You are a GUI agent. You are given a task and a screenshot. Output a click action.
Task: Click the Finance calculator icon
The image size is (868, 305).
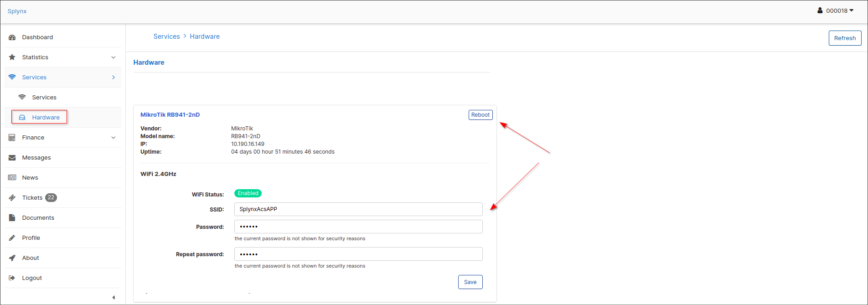(12, 138)
